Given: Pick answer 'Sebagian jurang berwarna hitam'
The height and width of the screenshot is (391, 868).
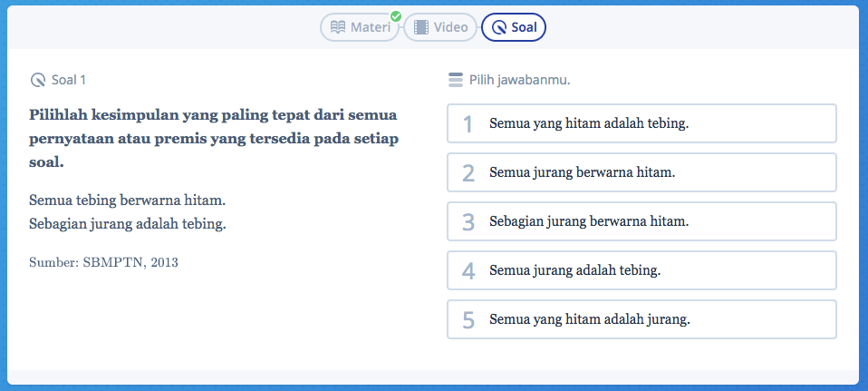Looking at the screenshot, I should pos(641,221).
